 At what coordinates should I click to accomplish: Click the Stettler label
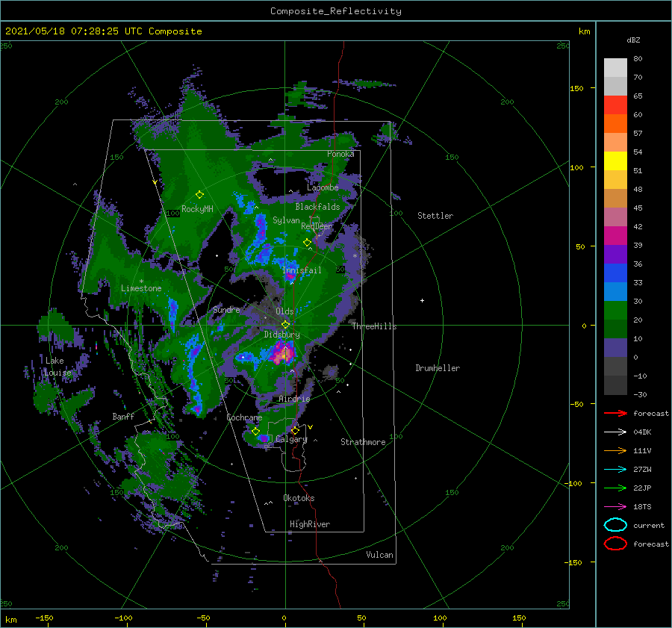tap(435, 216)
